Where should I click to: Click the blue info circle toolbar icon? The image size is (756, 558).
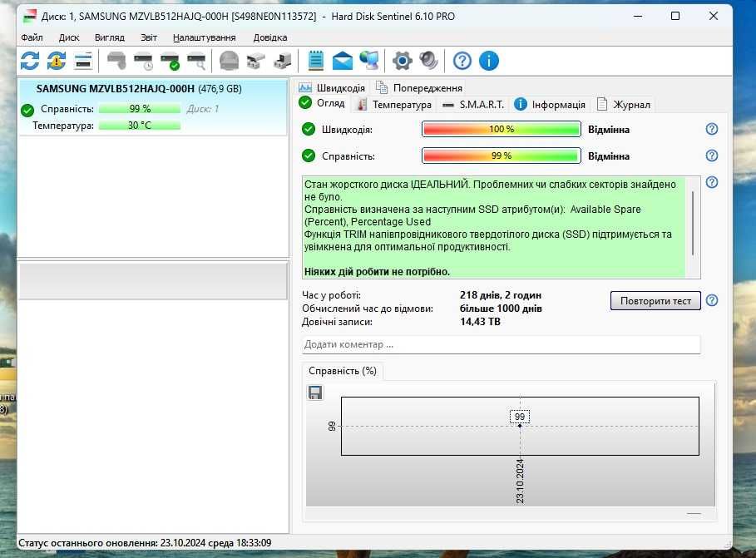pyautogui.click(x=489, y=61)
